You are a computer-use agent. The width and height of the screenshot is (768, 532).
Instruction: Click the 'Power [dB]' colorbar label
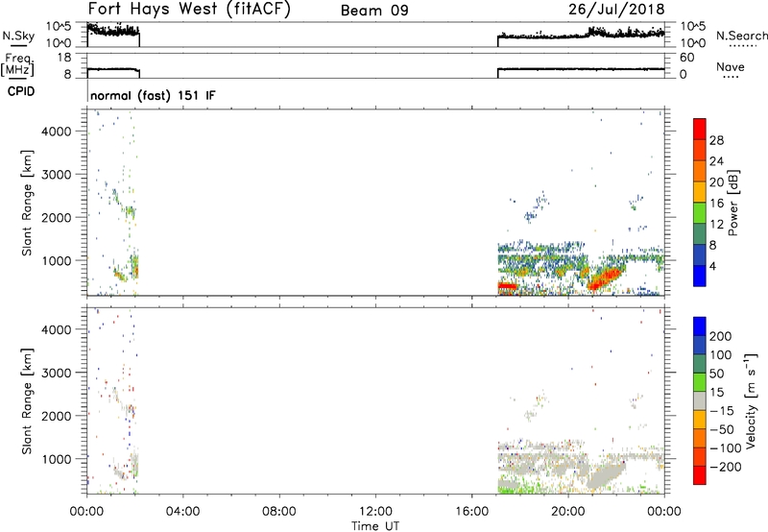pos(732,203)
